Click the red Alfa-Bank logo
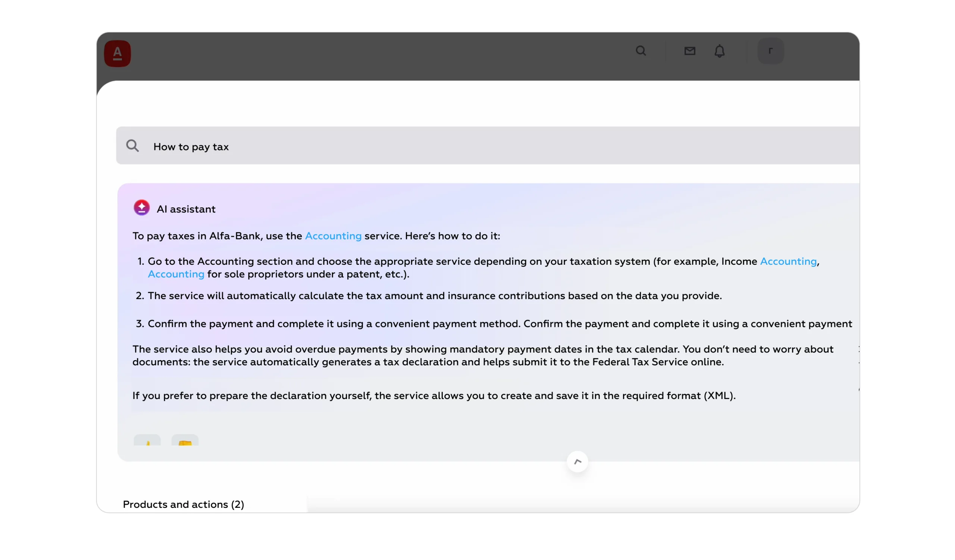This screenshot has width=955, height=560. click(x=118, y=53)
